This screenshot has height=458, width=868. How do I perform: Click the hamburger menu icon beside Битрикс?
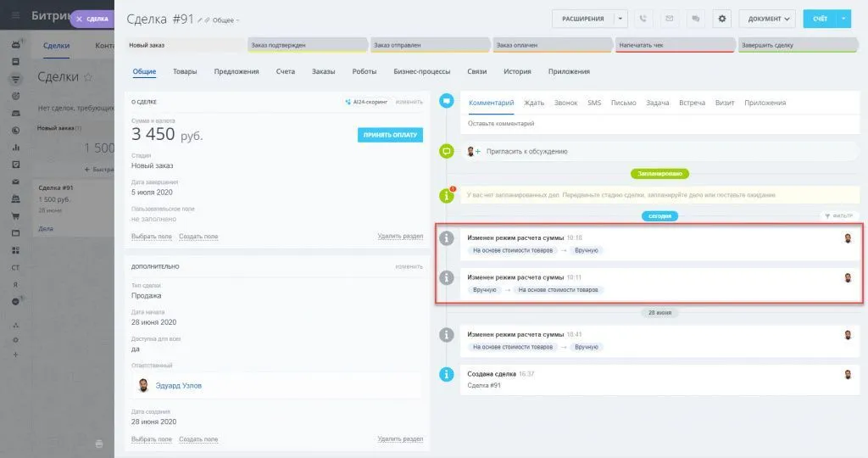coord(15,16)
